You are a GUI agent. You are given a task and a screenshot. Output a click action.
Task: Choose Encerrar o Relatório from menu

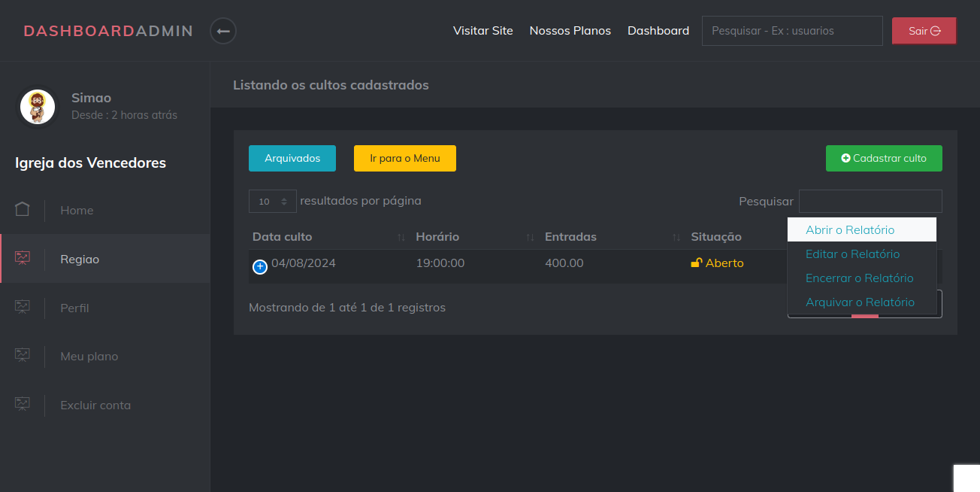[859, 278]
